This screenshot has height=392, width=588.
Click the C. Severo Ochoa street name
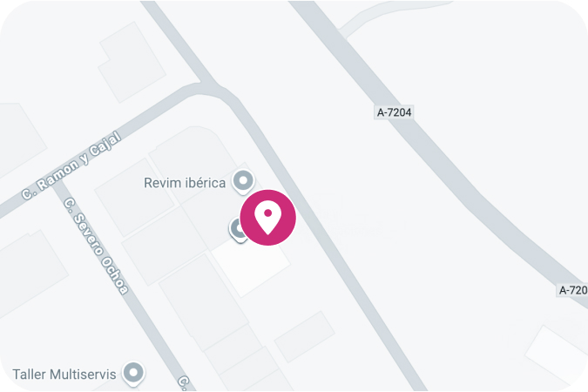point(96,246)
